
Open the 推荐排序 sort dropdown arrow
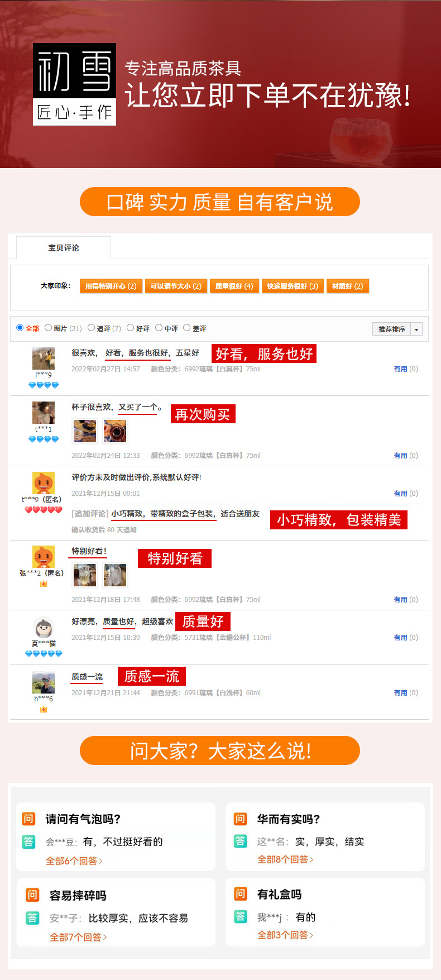[x=416, y=329]
